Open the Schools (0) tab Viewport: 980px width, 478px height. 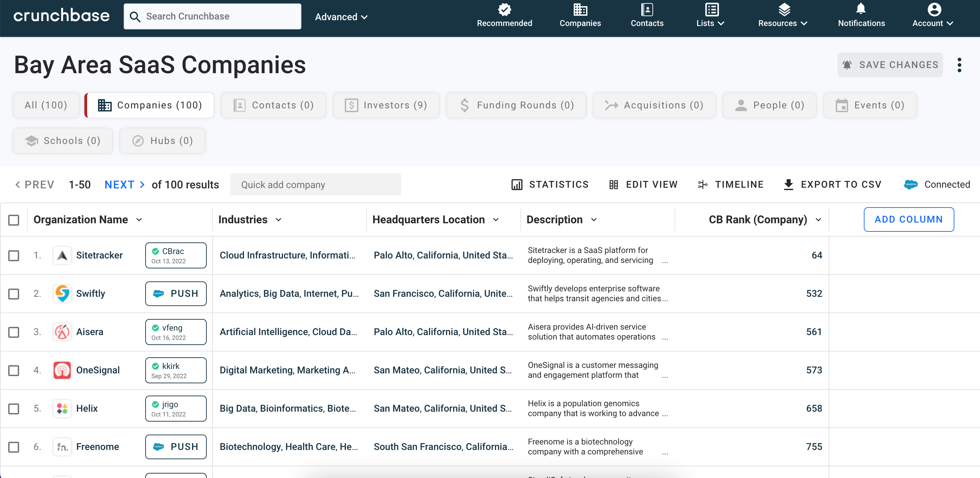pyautogui.click(x=63, y=141)
